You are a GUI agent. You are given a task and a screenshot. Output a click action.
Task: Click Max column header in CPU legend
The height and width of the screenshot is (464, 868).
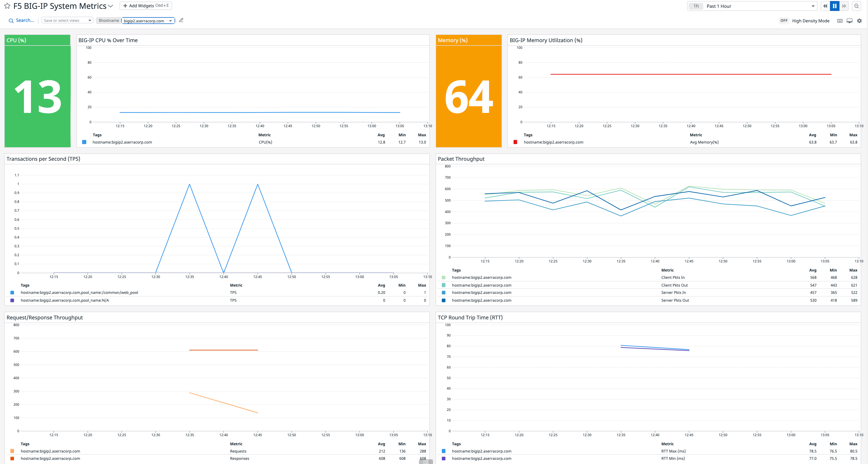point(422,135)
